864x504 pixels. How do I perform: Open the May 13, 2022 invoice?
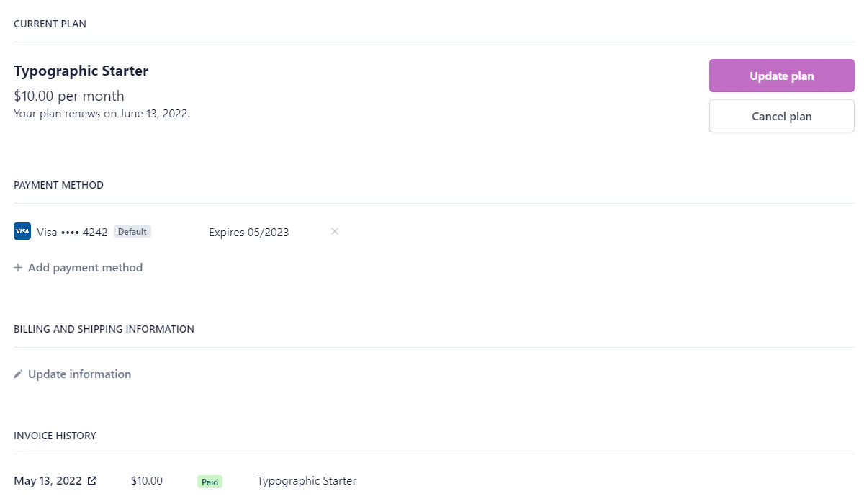pos(49,481)
